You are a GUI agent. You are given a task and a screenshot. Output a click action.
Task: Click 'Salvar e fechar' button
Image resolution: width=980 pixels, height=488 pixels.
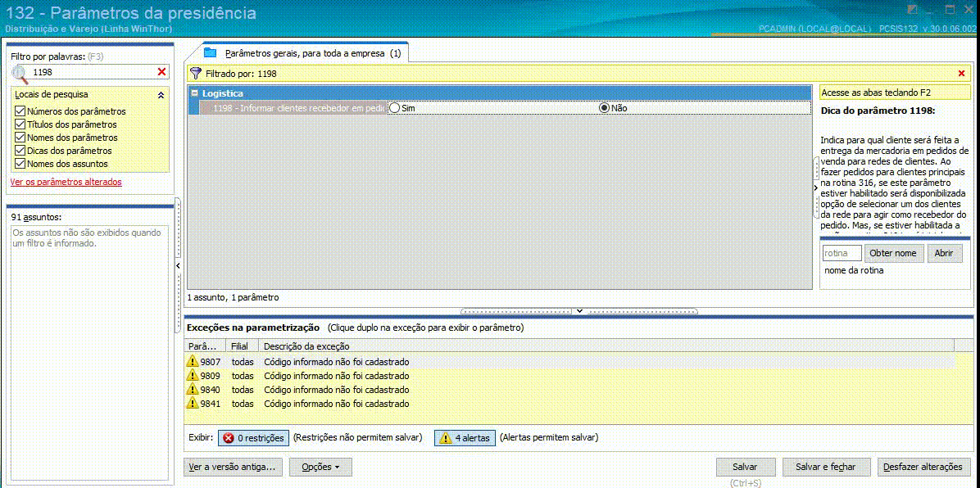coord(828,467)
